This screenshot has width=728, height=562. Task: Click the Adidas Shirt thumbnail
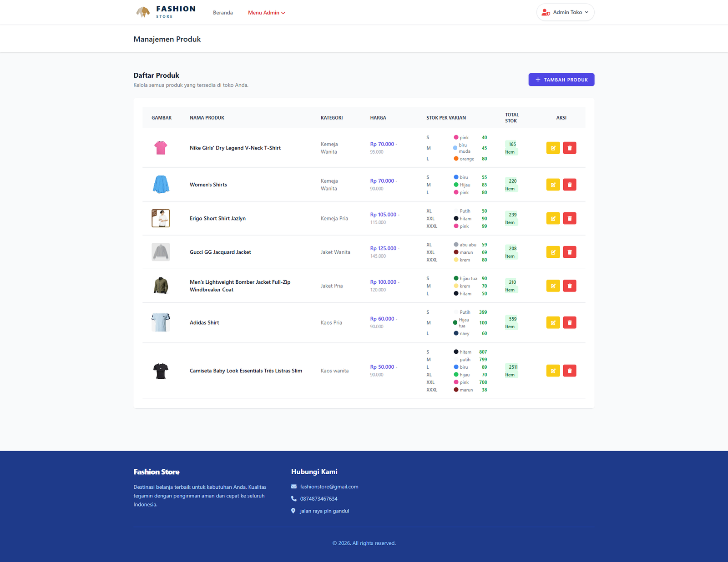[161, 322]
